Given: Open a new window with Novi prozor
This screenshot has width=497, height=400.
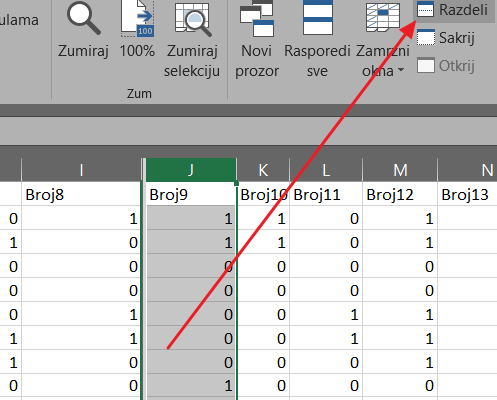Looking at the screenshot, I should pyautogui.click(x=257, y=18).
